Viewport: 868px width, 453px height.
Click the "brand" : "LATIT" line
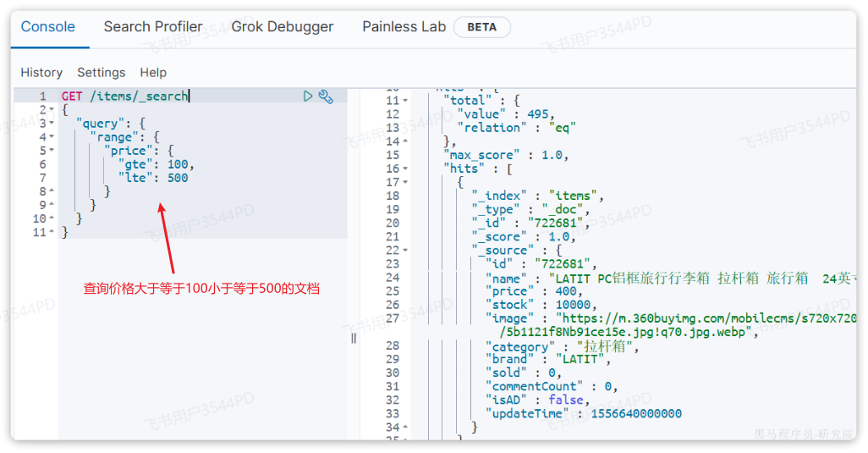pyautogui.click(x=548, y=359)
